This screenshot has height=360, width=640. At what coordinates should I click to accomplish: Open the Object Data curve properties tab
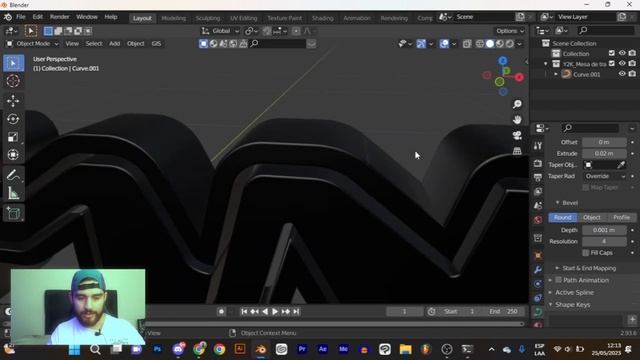538,312
